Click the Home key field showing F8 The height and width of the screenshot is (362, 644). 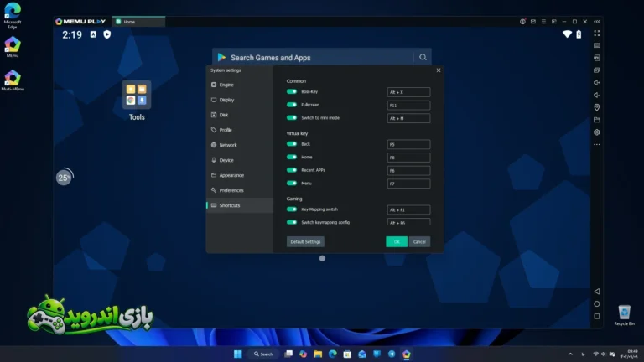click(408, 158)
